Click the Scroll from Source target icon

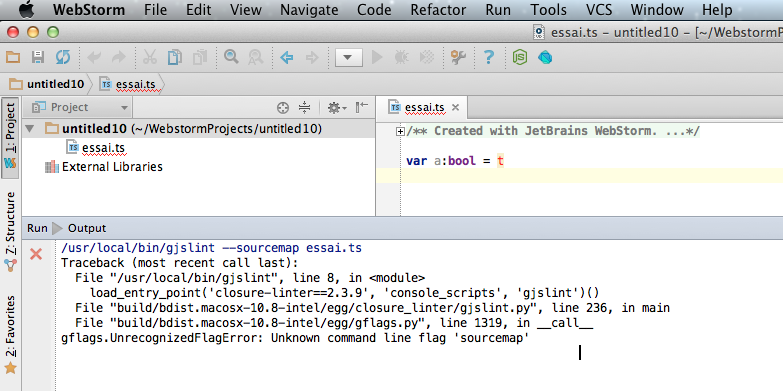tap(283, 107)
